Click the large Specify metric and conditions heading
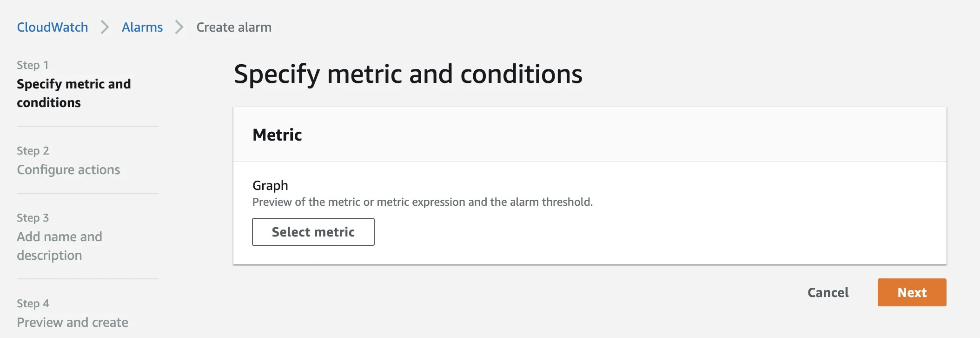 [408, 74]
